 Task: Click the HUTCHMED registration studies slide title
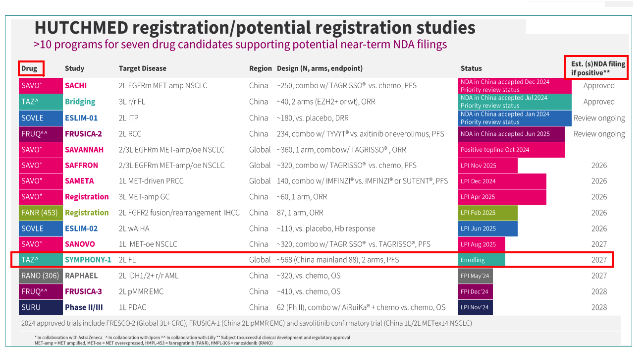[x=255, y=28]
